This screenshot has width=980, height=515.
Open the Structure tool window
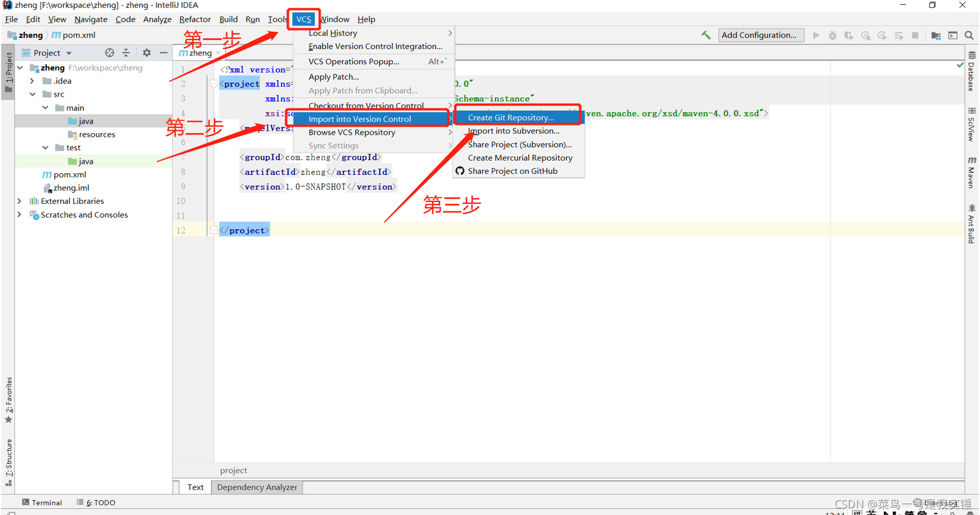coord(9,463)
